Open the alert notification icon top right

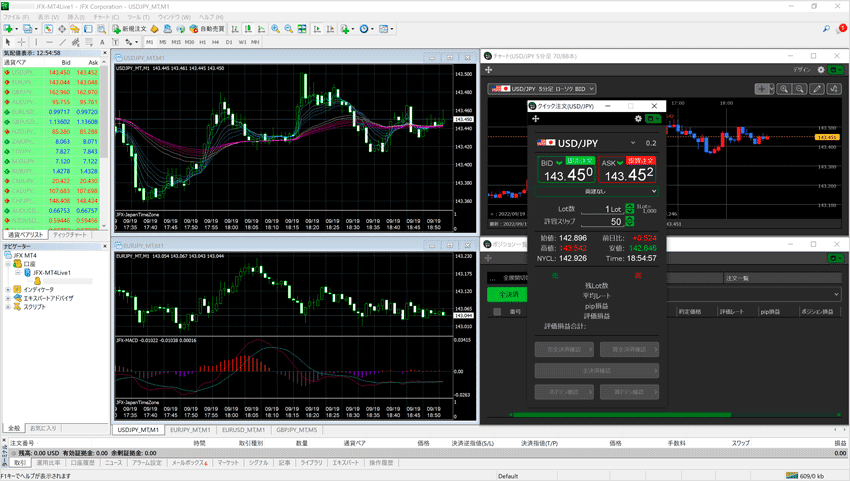(x=842, y=28)
